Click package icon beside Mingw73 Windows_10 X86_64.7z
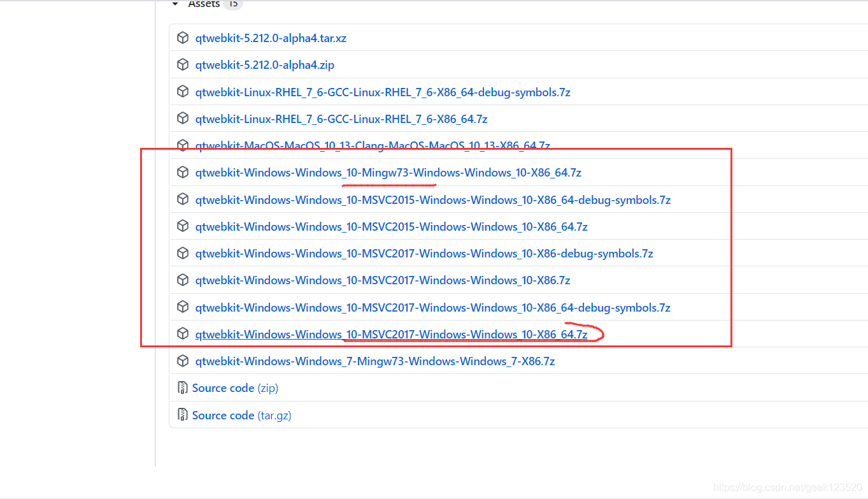Image resolution: width=868 pixels, height=499 pixels. [183, 172]
